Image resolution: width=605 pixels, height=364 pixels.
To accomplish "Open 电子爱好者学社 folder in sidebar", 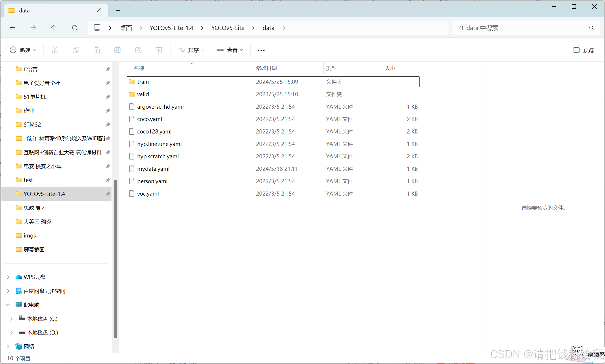I will pyautogui.click(x=57, y=83).
